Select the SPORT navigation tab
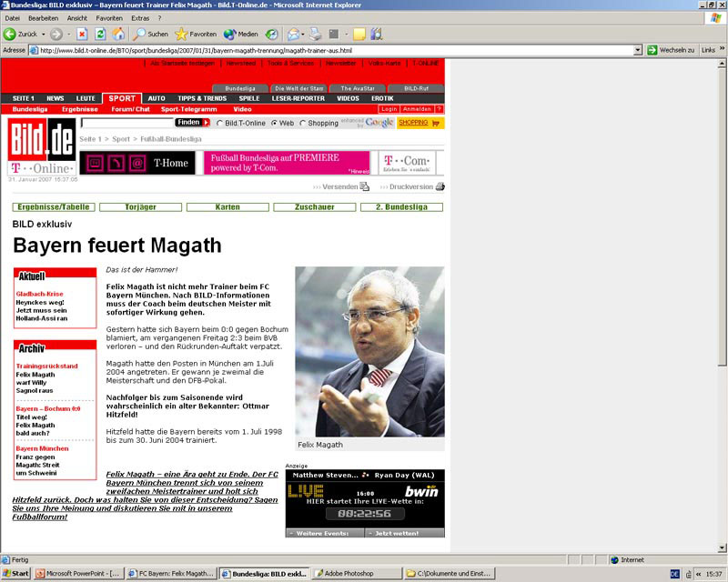 [x=122, y=98]
